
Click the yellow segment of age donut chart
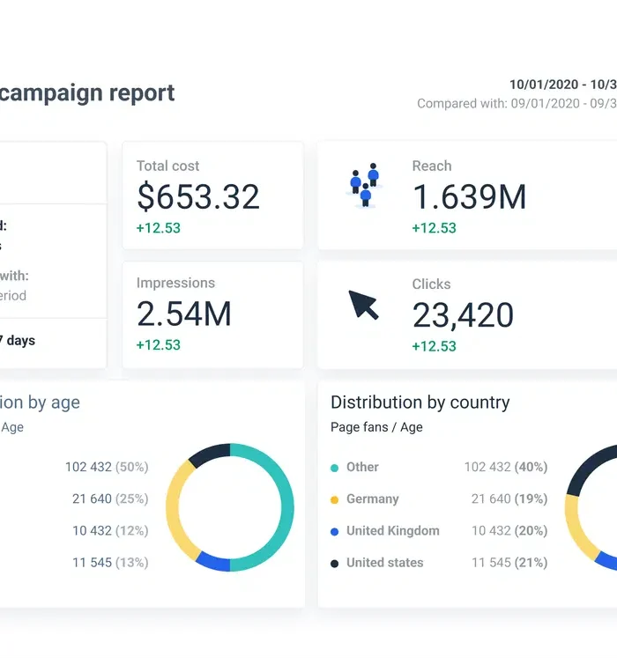point(173,510)
